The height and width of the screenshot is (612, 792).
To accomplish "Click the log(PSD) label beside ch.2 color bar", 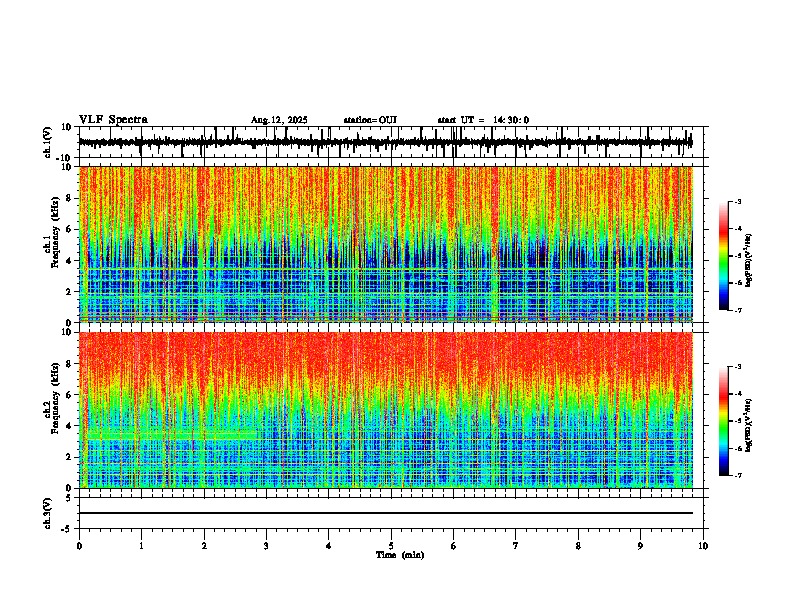I will (749, 425).
